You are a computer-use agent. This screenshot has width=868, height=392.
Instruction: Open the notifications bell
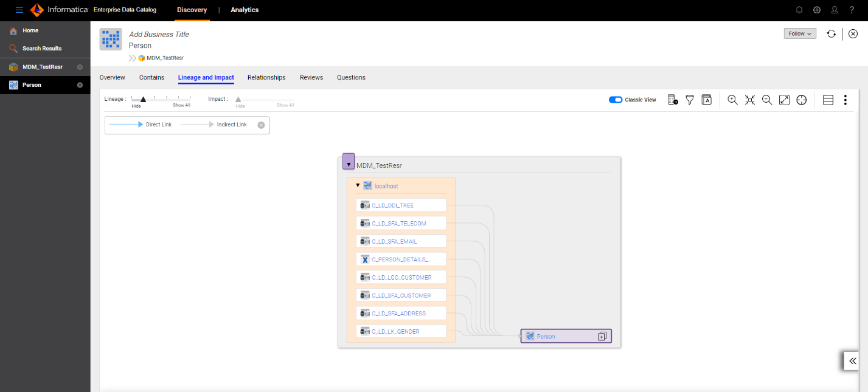(799, 10)
